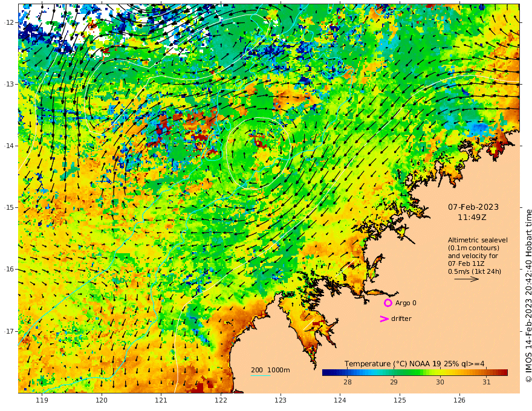Click the velocity scale reference arrow
Image resolution: width=532 pixels, height=411 pixels.
(467, 279)
